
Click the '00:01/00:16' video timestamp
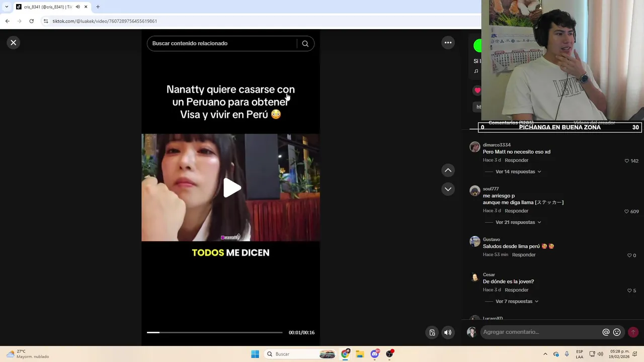click(301, 332)
